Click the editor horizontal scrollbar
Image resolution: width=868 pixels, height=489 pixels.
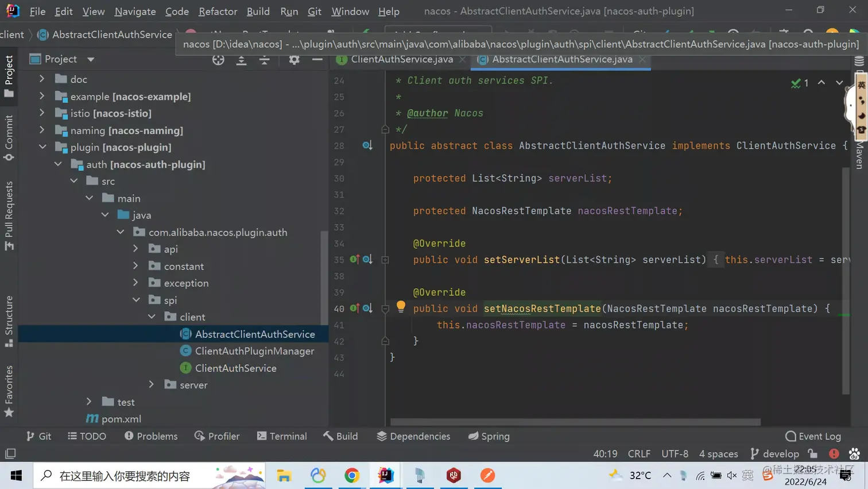coord(576,422)
